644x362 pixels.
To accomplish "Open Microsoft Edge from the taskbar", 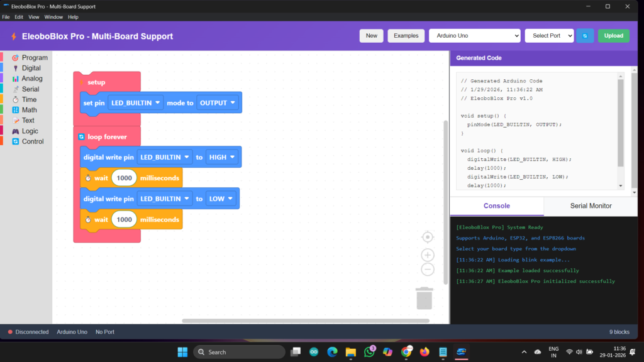I will tap(332, 352).
